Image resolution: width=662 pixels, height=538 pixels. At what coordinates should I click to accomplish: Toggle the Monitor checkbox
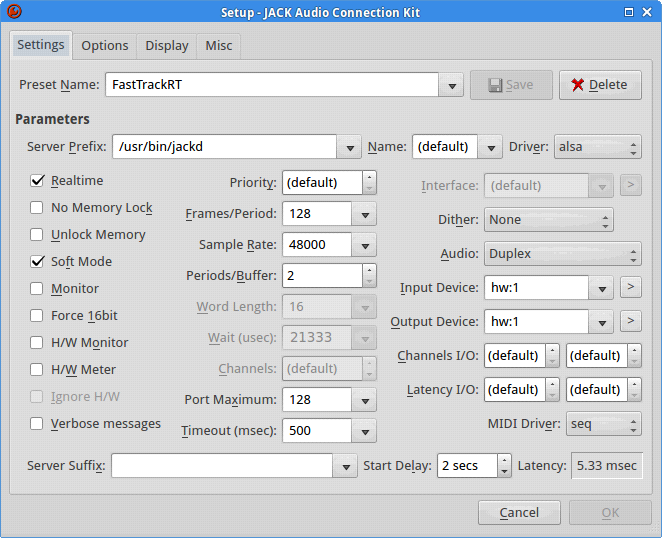[x=37, y=289]
